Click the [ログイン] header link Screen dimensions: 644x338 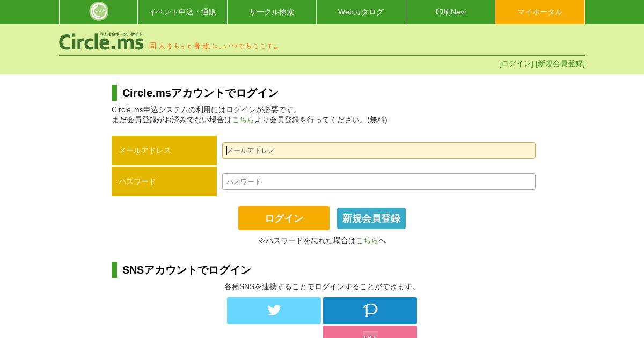(x=516, y=63)
